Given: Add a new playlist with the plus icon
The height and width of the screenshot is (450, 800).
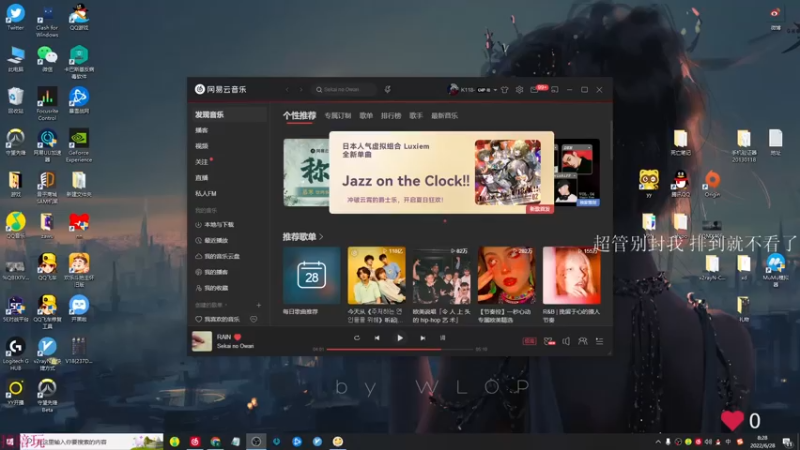Looking at the screenshot, I should coord(259,305).
